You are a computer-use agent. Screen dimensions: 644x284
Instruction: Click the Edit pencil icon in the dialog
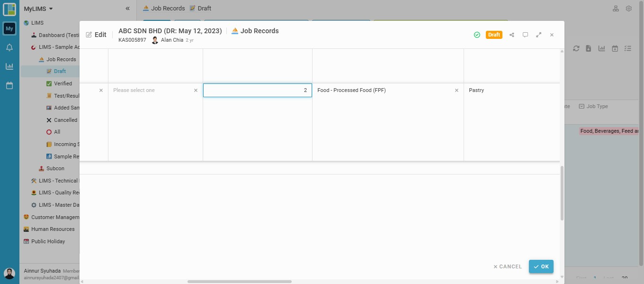(x=89, y=35)
